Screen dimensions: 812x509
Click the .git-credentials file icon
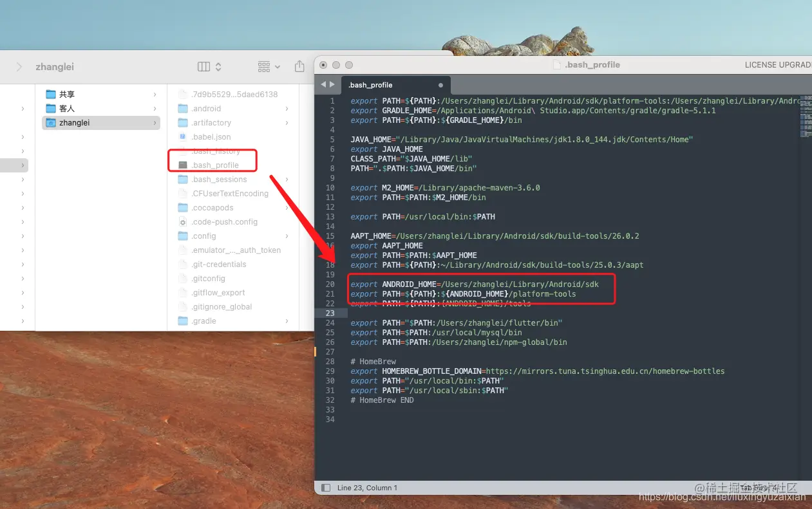(183, 264)
